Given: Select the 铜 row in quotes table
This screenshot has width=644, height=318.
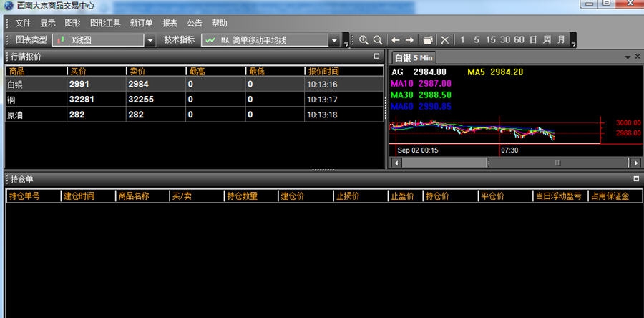Looking at the screenshot, I should pos(194,100).
